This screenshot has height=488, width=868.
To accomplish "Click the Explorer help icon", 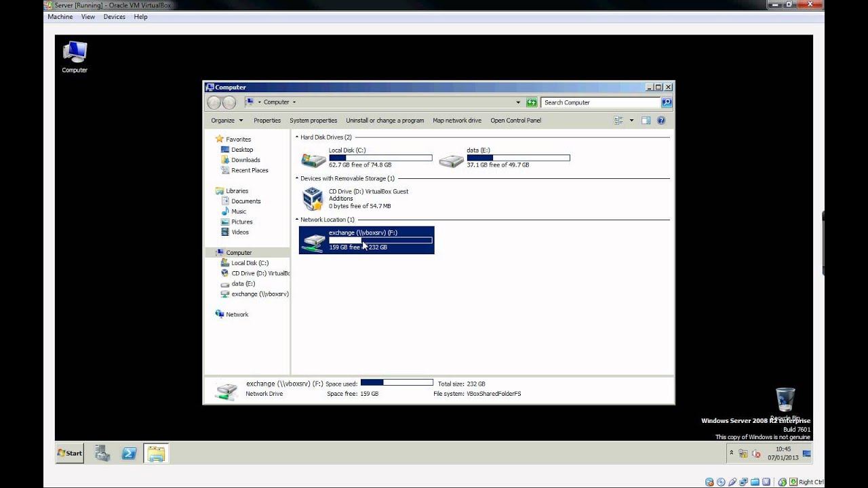I will [661, 121].
